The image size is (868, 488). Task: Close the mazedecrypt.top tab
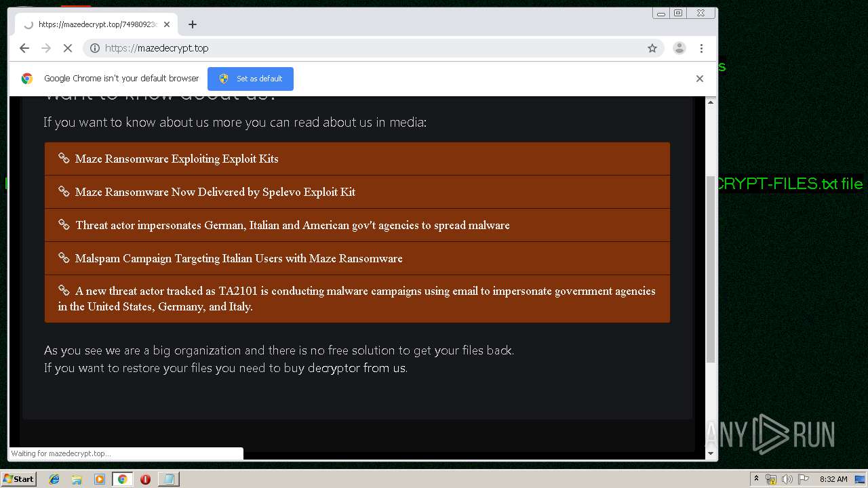[x=167, y=24]
